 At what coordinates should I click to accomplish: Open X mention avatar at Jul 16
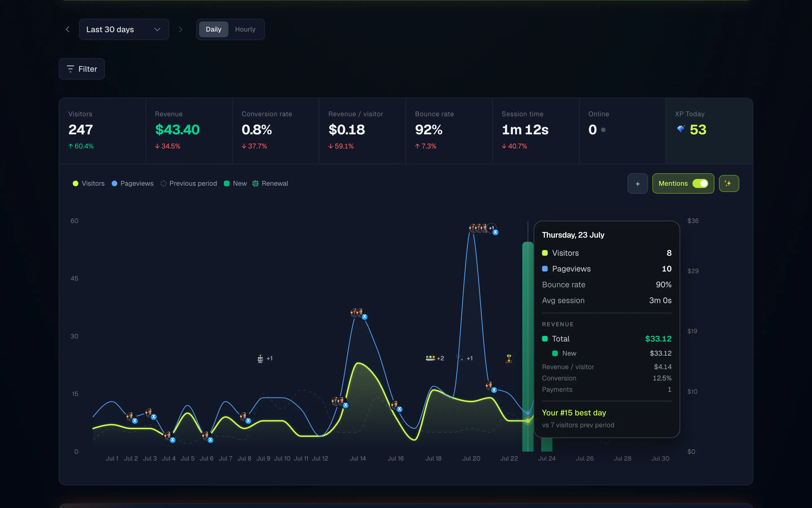click(396, 406)
